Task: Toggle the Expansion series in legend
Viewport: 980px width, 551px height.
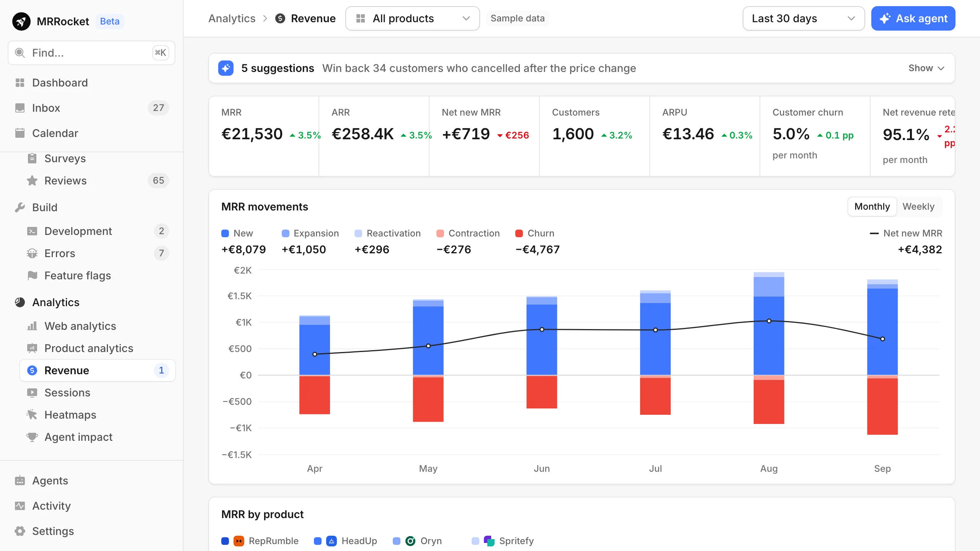Action: coord(310,233)
